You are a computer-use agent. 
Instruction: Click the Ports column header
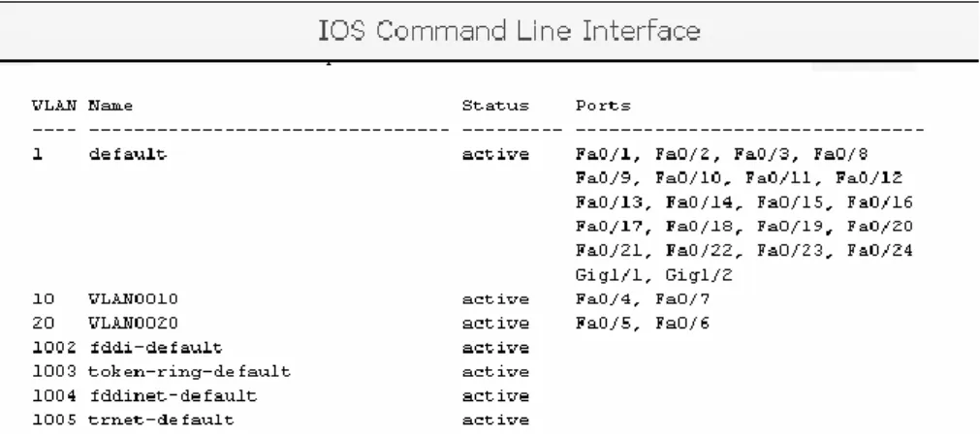[x=603, y=106]
